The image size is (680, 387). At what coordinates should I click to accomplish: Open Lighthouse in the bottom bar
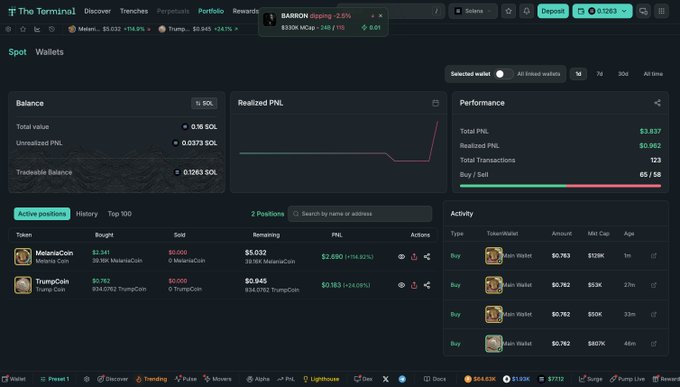321,379
